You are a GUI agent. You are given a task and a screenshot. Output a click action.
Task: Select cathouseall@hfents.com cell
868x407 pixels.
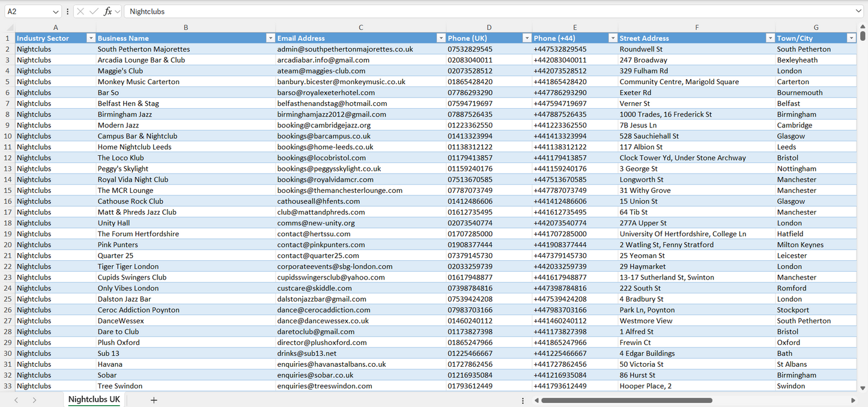coord(361,201)
